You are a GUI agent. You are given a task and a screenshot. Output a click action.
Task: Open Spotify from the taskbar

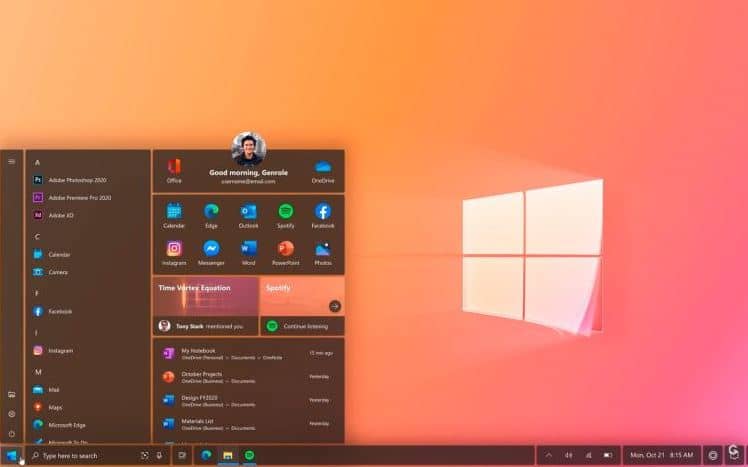point(250,456)
